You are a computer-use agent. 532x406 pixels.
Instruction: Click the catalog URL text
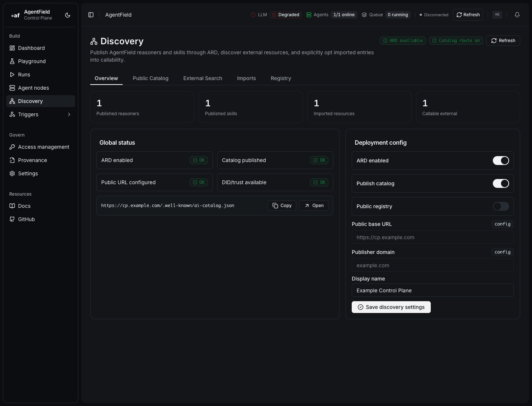click(x=168, y=206)
